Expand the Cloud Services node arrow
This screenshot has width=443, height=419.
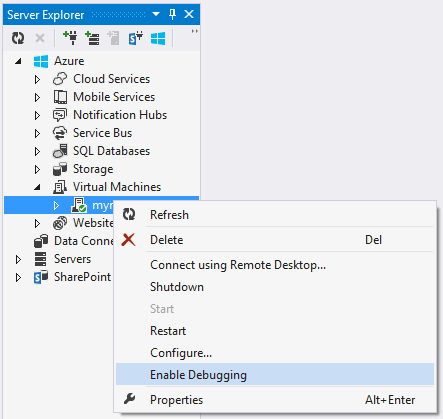coord(37,79)
